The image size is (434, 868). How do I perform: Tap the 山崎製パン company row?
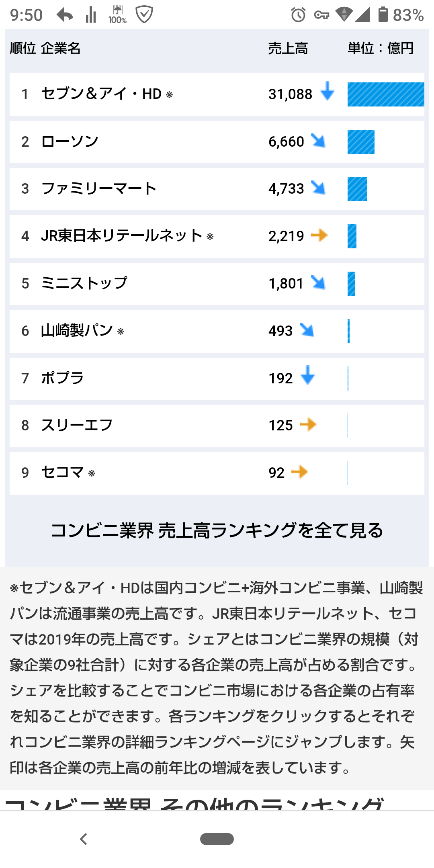coord(217,331)
